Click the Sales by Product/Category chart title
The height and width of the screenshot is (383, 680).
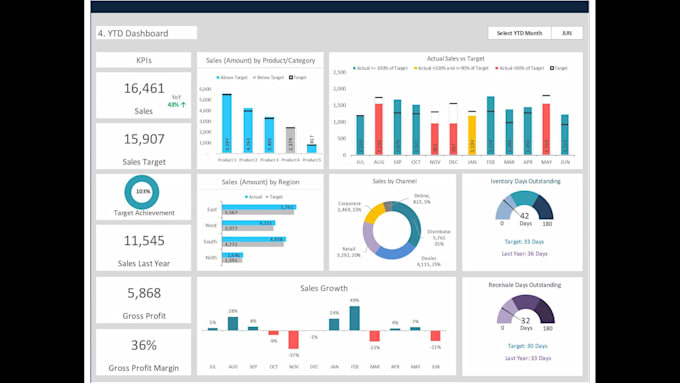261,60
